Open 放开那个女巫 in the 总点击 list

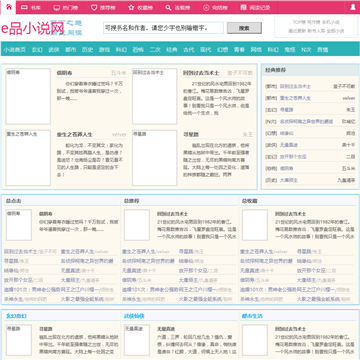(x=18, y=280)
